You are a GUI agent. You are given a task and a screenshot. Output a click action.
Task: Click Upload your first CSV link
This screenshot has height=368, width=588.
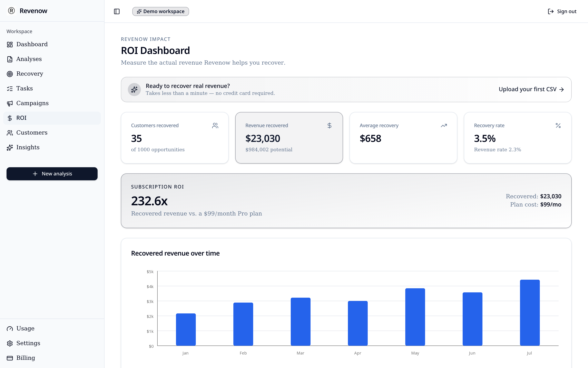click(x=531, y=89)
